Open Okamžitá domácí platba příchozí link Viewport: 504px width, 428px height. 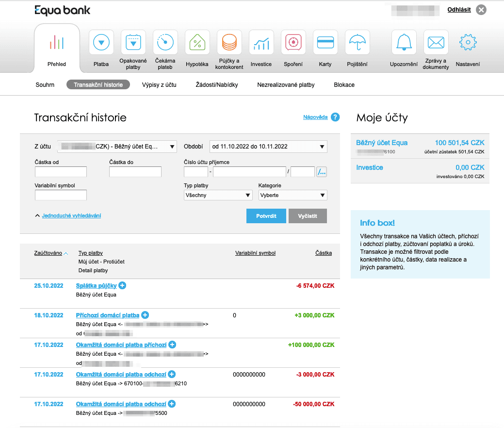click(121, 345)
